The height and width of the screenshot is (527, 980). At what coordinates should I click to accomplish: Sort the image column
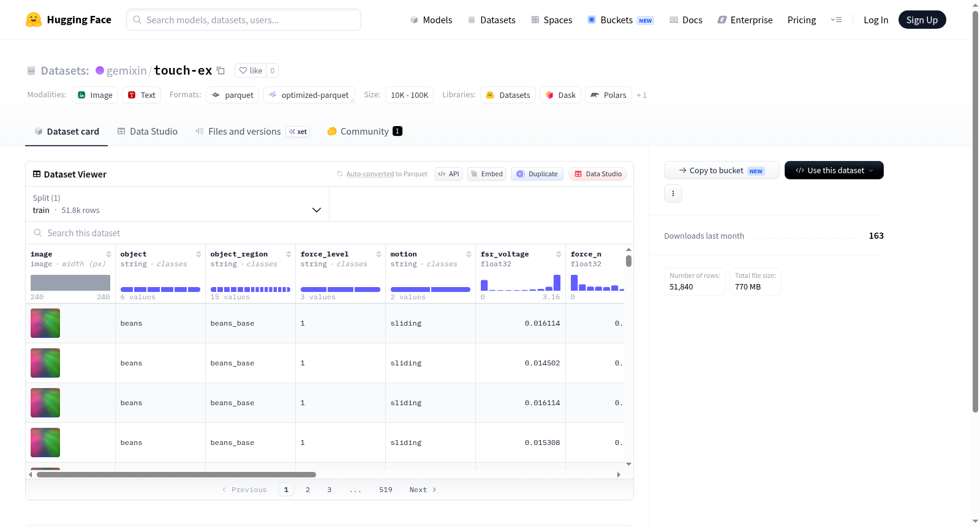(x=108, y=254)
